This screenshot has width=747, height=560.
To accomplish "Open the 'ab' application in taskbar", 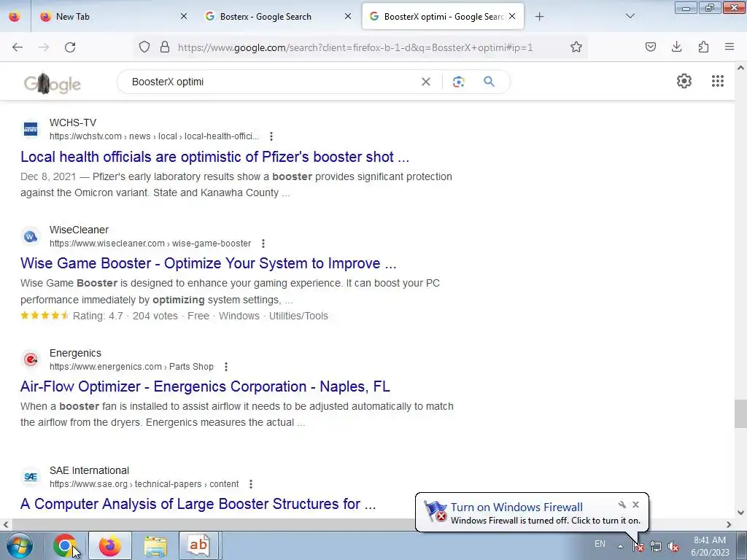I will pos(198,545).
